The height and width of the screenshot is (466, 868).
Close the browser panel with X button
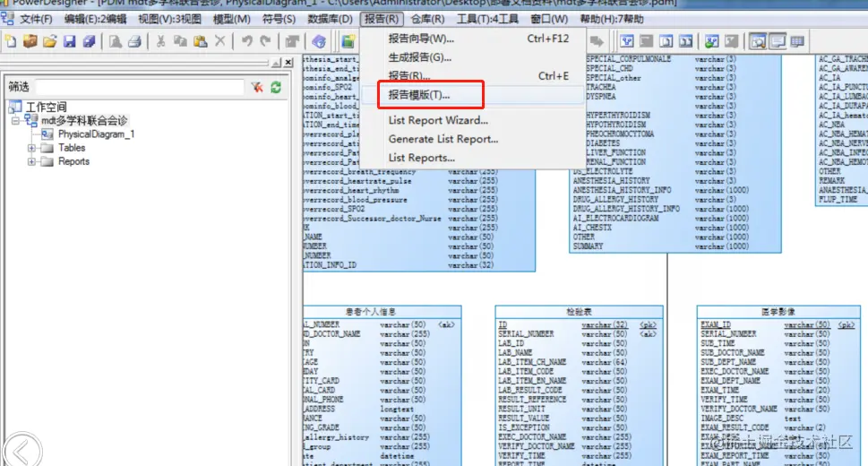tap(288, 63)
